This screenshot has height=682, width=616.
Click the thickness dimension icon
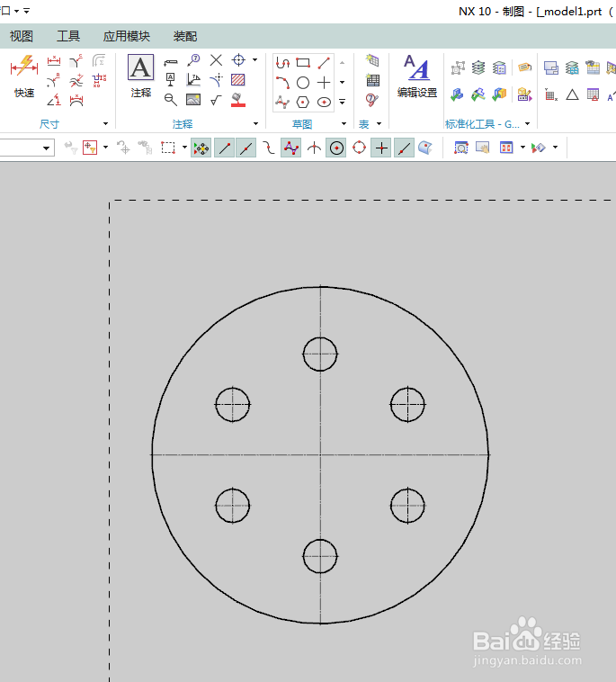tap(76, 80)
